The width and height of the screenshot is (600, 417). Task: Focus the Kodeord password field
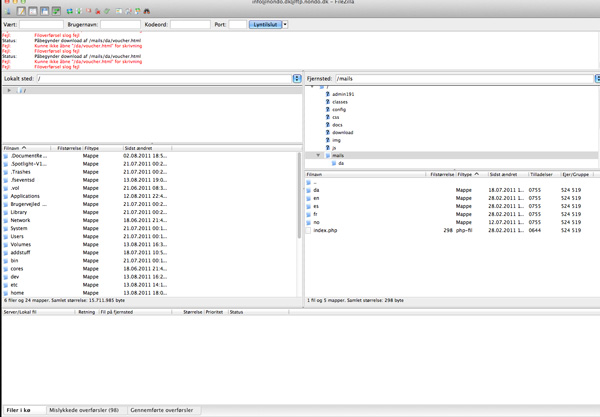tap(190, 24)
